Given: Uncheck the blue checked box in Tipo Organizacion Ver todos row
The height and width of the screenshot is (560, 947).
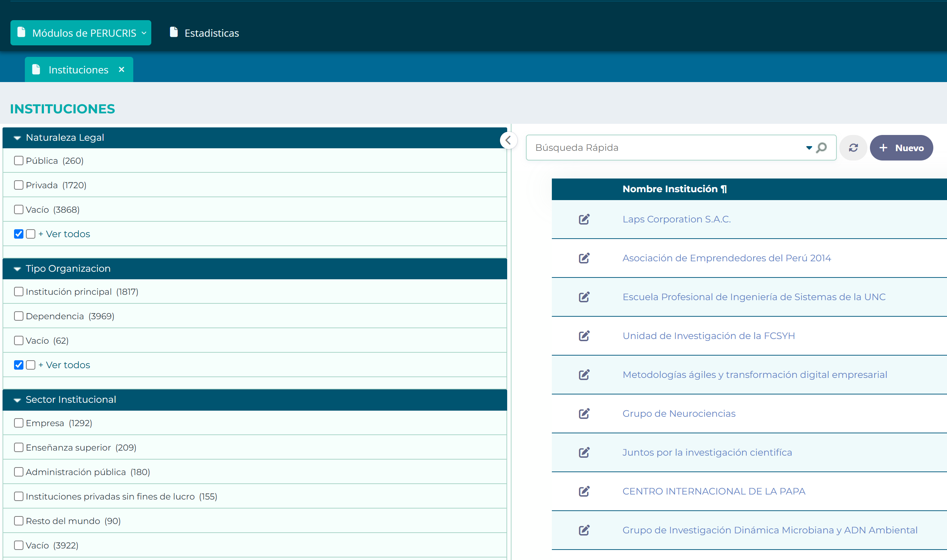Looking at the screenshot, I should click(18, 365).
